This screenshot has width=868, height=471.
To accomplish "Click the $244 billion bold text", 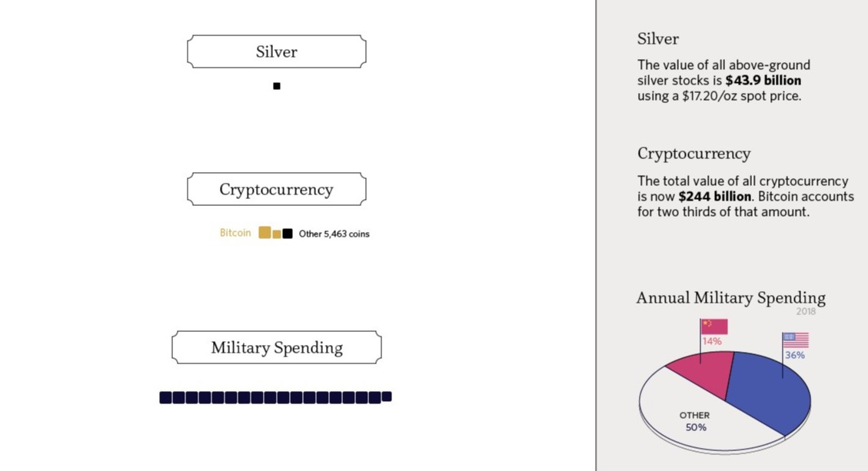I will [x=715, y=197].
